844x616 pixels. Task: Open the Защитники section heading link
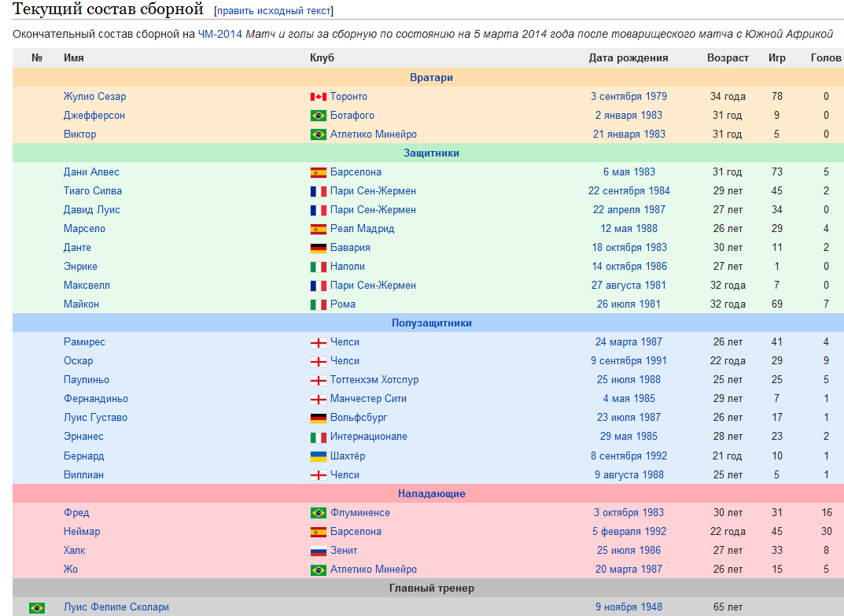[x=431, y=153]
